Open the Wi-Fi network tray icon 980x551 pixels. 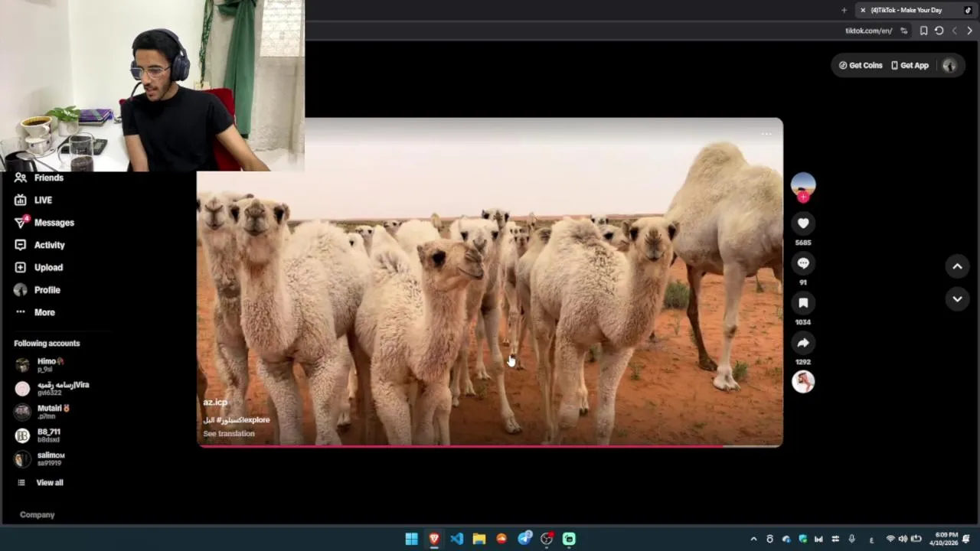[890, 539]
